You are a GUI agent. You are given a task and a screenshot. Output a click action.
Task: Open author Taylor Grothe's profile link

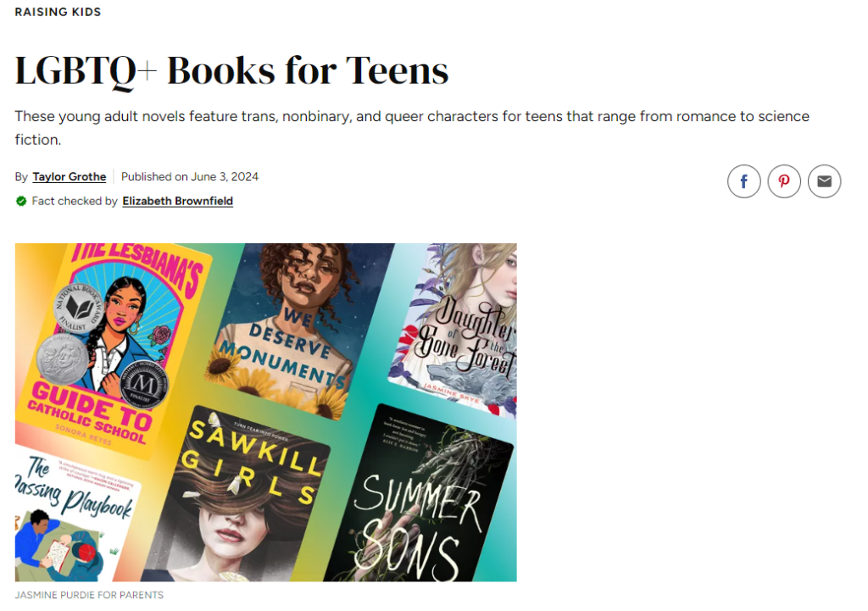[70, 176]
